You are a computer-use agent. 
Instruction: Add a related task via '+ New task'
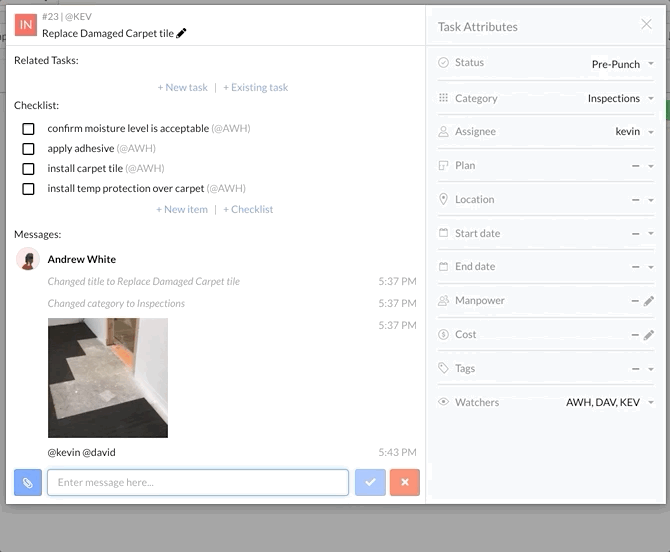click(x=182, y=88)
